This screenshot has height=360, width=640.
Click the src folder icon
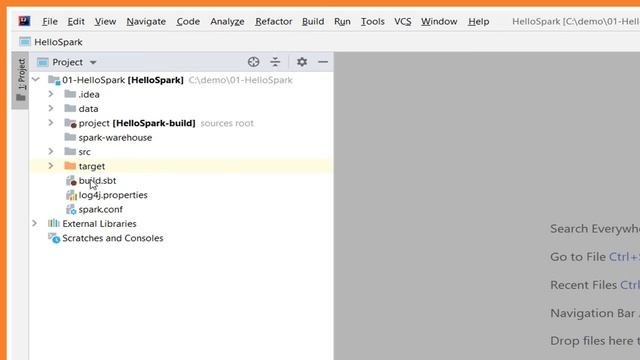tap(70, 151)
